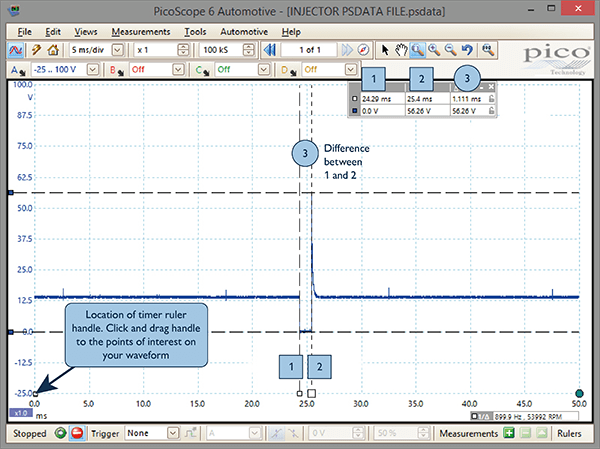This screenshot has height=449, width=600.
Task: Grab the upper voltage ruler handle at 56 V
Action: point(11,193)
